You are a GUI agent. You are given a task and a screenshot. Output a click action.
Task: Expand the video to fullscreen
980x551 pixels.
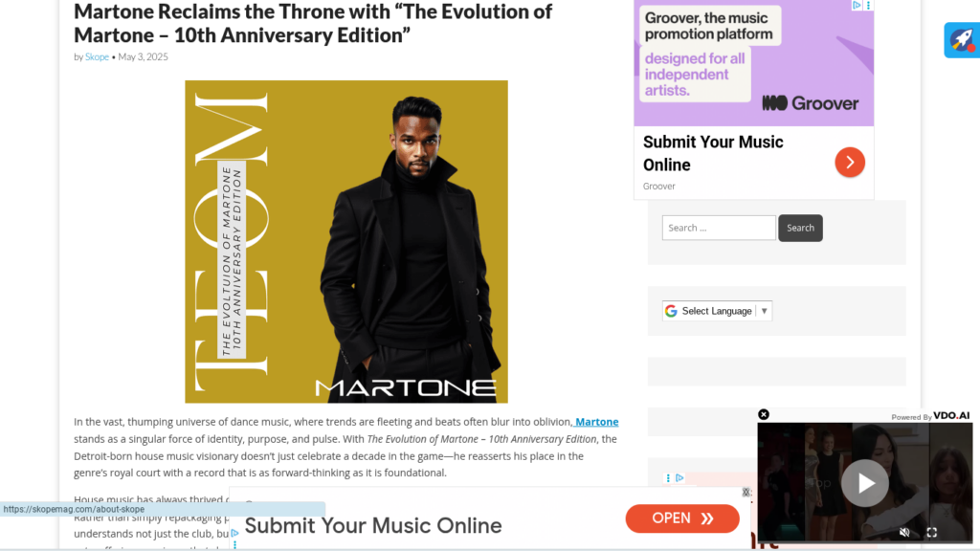932,532
